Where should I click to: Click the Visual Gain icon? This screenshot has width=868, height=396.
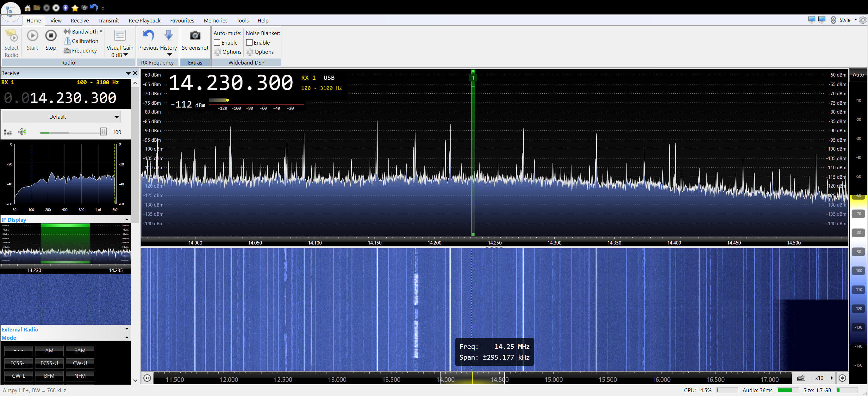coord(120,36)
